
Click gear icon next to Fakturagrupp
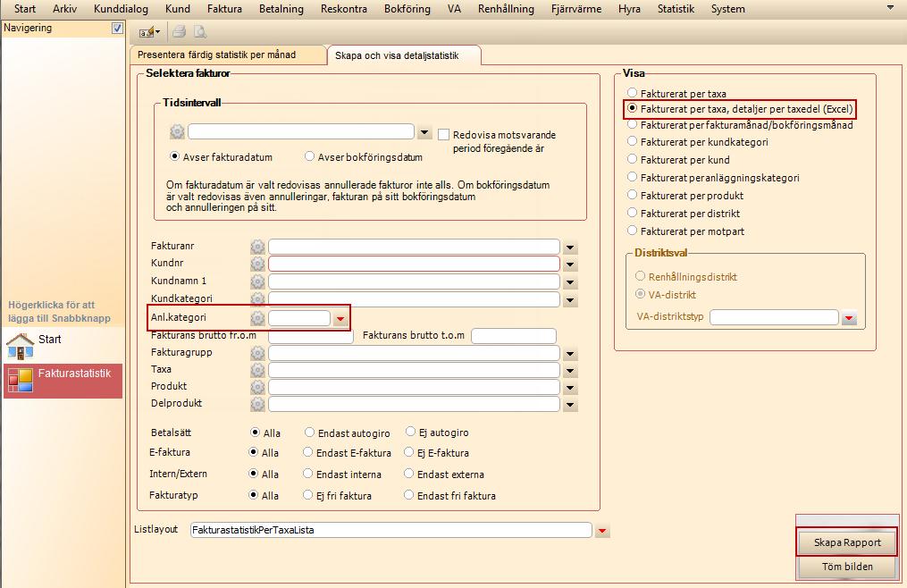(257, 353)
